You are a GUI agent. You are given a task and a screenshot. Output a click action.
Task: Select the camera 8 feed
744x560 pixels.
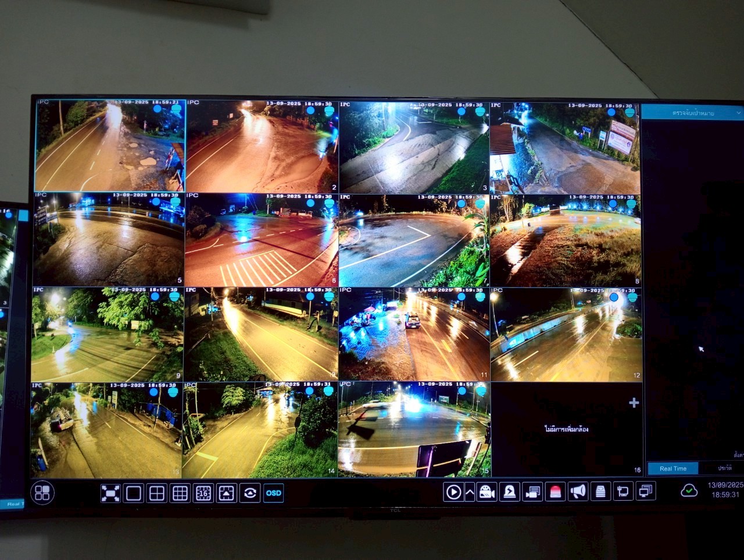pos(566,240)
